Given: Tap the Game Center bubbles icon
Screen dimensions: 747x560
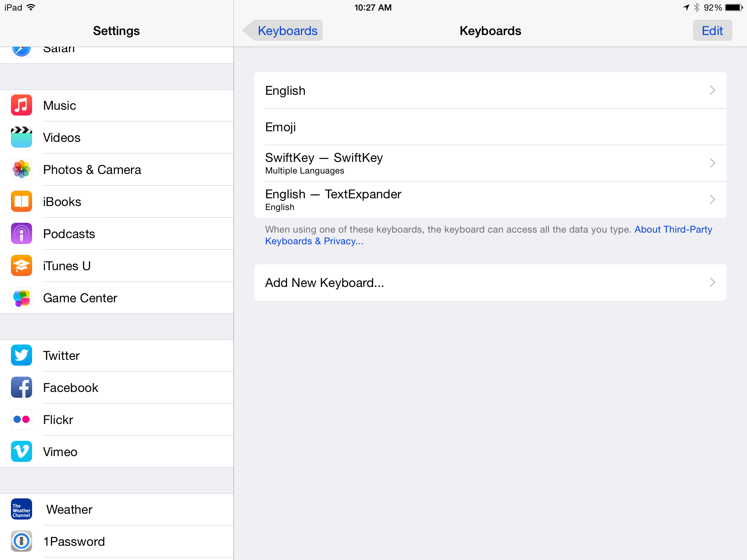Looking at the screenshot, I should [x=22, y=298].
